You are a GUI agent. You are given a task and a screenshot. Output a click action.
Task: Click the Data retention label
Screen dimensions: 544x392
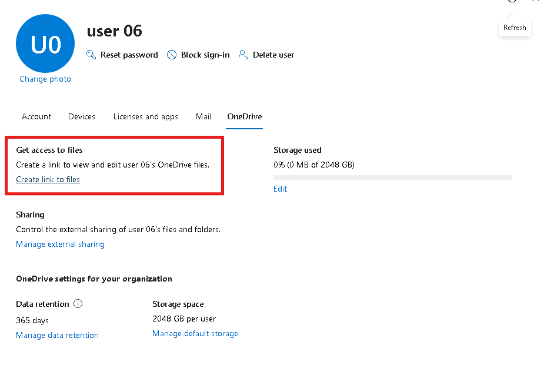[43, 304]
